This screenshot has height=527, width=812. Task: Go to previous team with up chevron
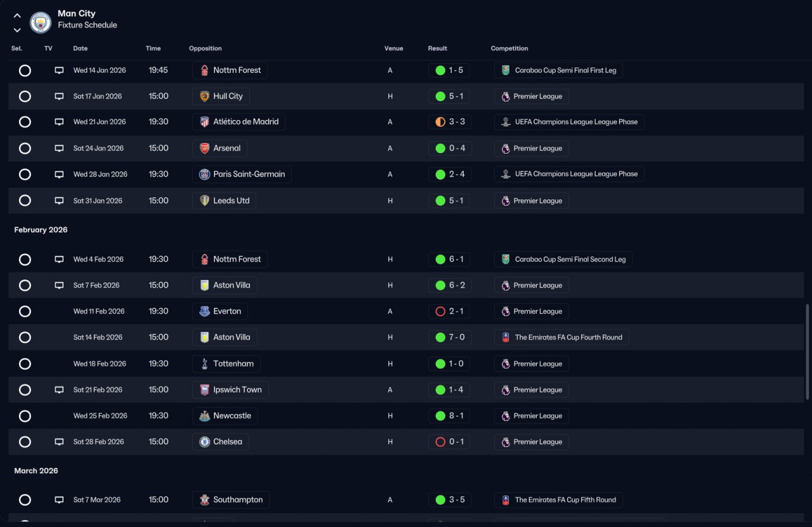(x=17, y=16)
